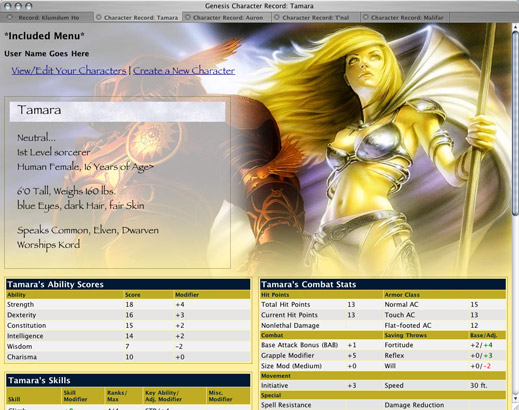Click the window minimize button
Image resolution: width=519 pixels, height=410 pixels.
tap(18, 6)
